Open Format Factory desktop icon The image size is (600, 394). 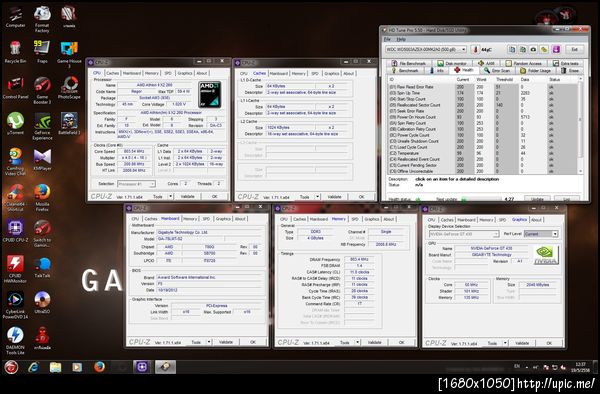point(42,19)
